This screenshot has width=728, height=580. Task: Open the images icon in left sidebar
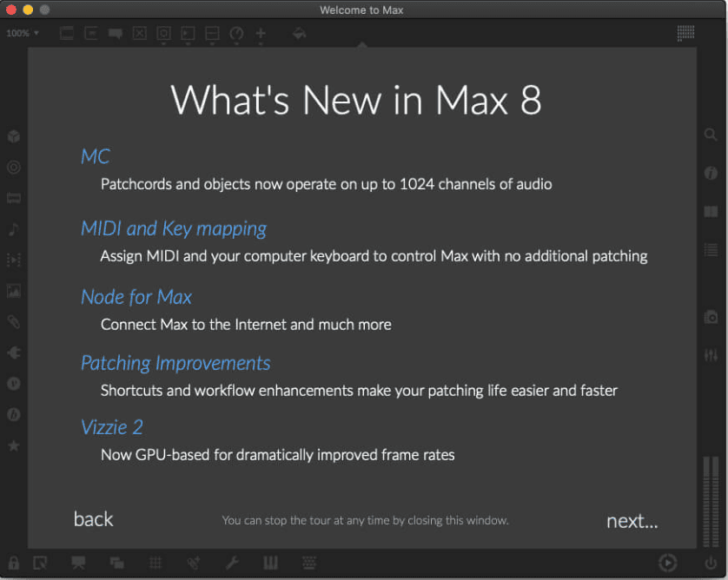pyautogui.click(x=13, y=291)
